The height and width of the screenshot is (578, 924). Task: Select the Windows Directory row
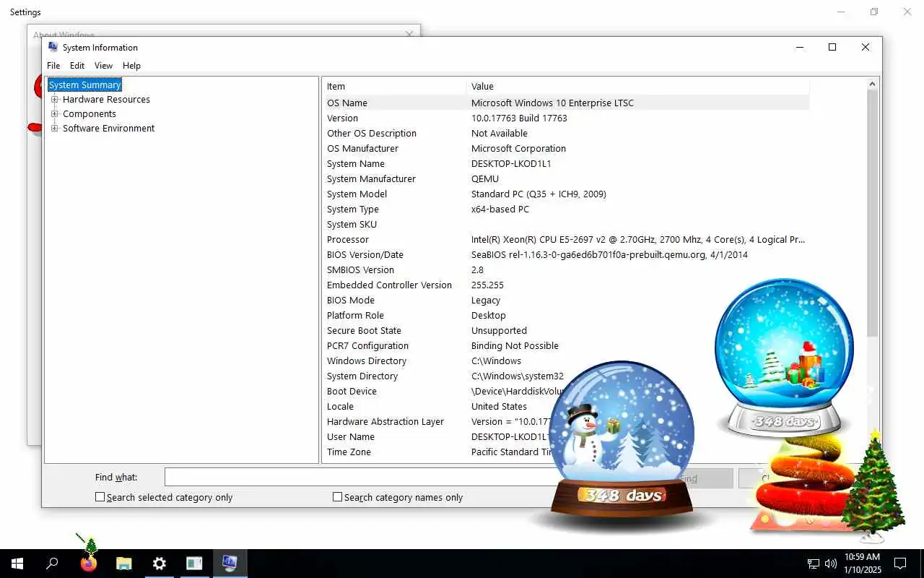pos(566,361)
